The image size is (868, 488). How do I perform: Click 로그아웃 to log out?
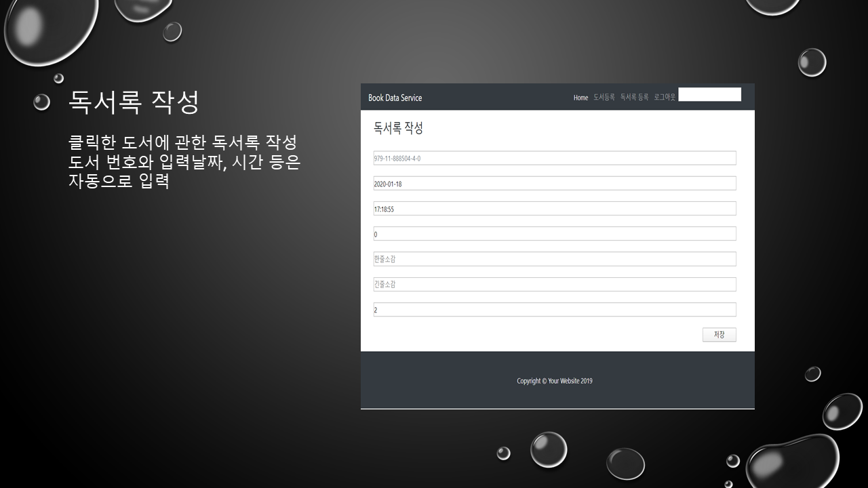[665, 98]
